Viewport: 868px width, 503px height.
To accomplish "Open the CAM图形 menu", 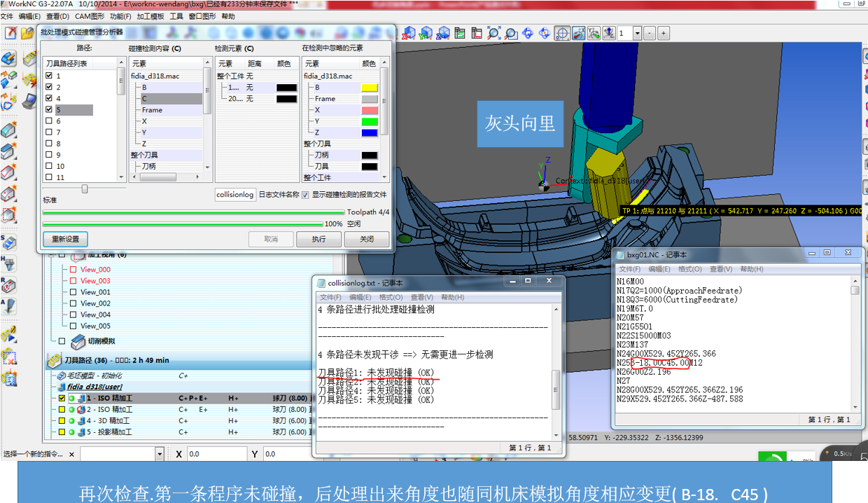I will [x=90, y=16].
